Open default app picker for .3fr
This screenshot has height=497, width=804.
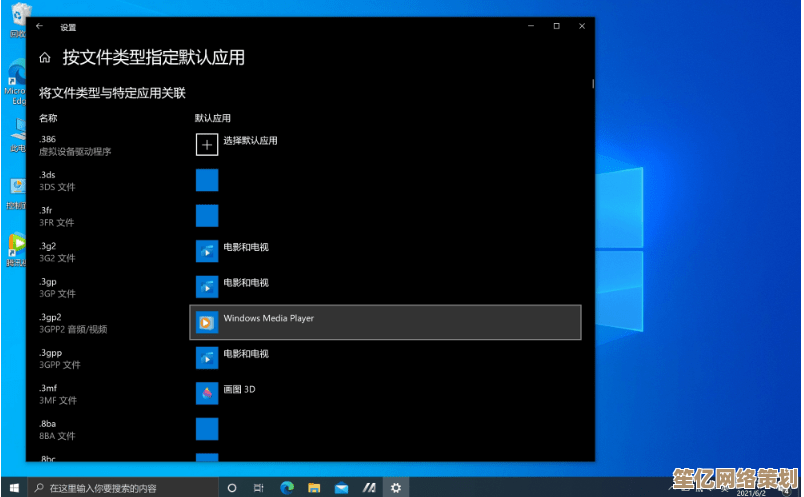tap(207, 216)
